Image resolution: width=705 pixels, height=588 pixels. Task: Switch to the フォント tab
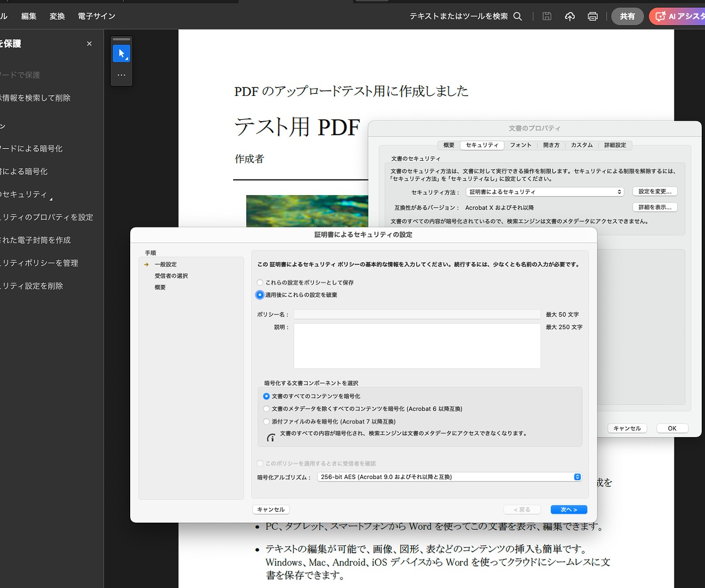point(521,145)
